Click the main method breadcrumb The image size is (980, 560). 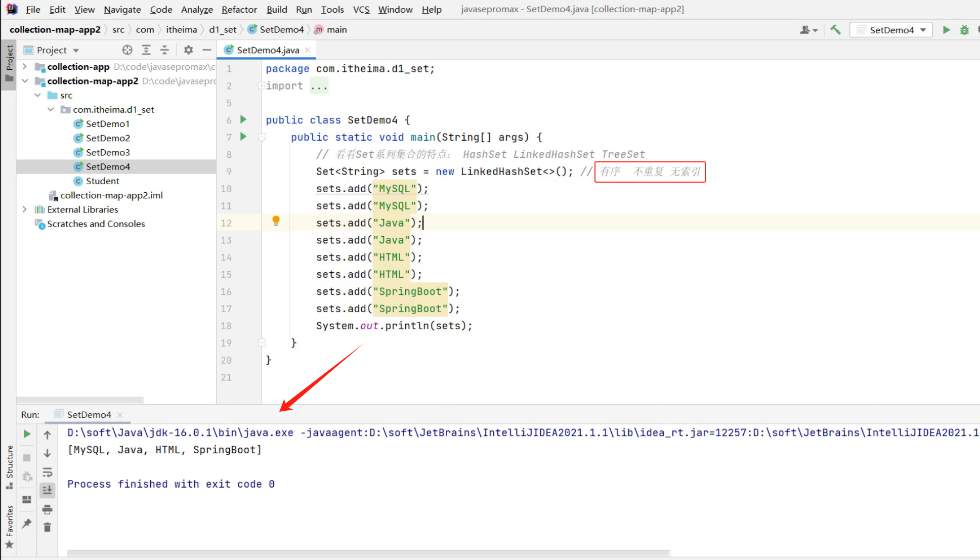(336, 29)
